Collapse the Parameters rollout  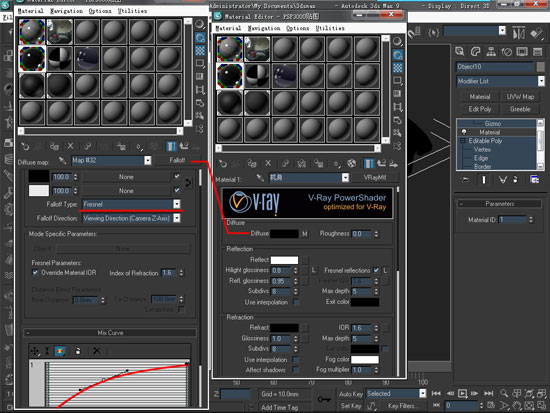499,204
